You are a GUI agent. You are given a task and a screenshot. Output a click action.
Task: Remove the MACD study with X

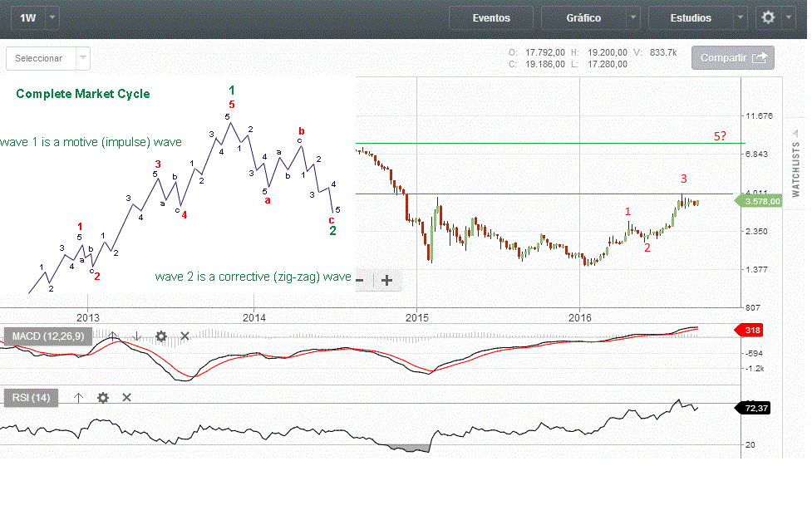[x=185, y=336]
